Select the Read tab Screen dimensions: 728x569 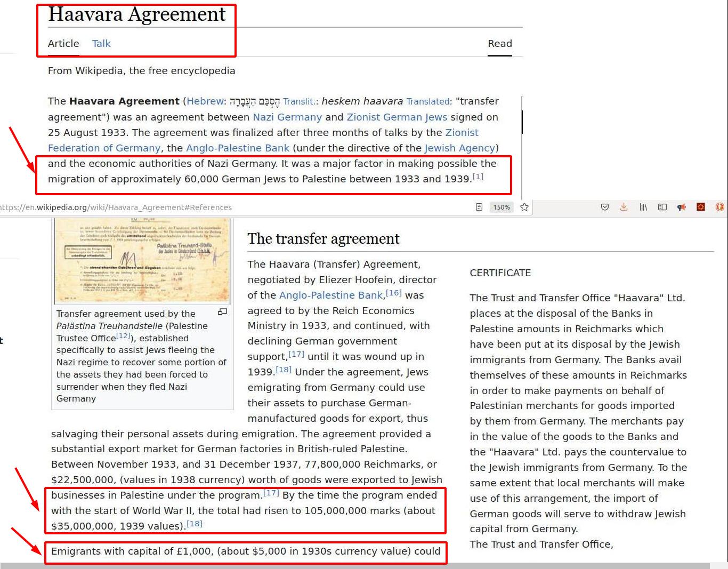pyautogui.click(x=499, y=44)
